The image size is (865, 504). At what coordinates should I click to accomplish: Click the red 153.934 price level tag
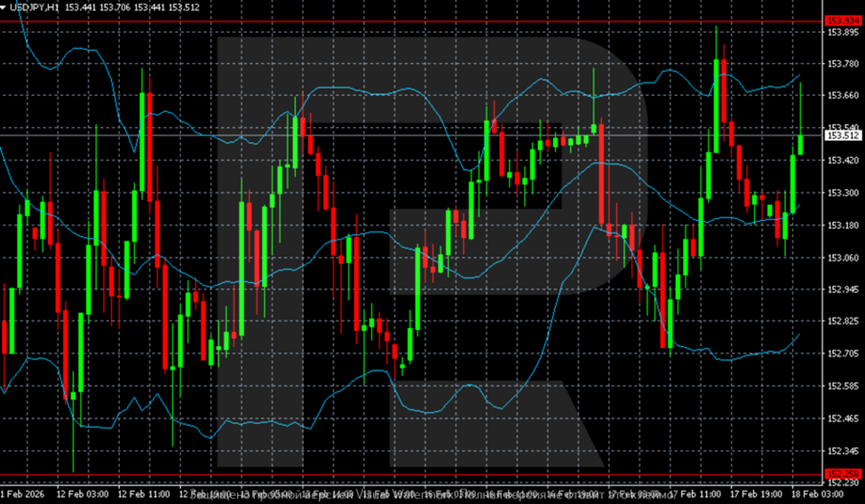[x=843, y=21]
